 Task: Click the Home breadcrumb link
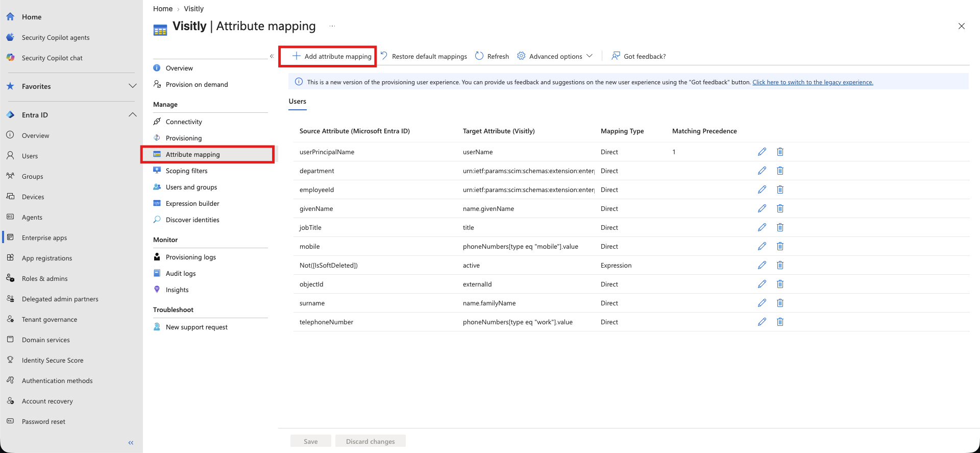pos(163,9)
